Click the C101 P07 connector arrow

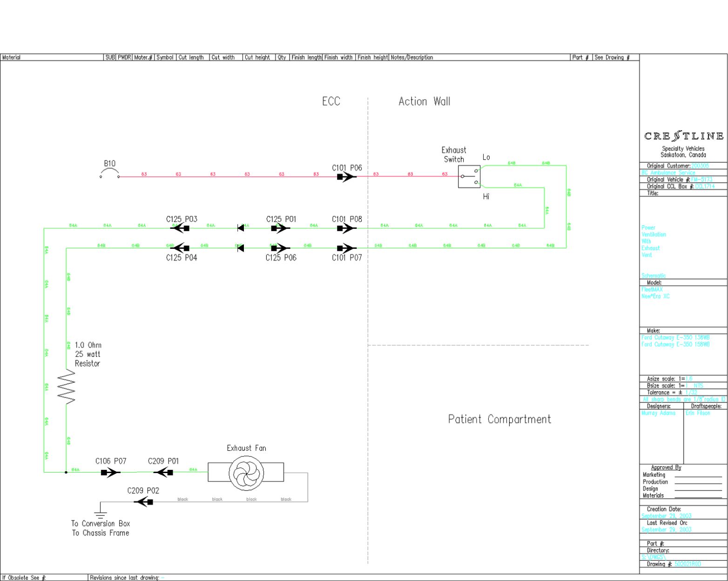(x=346, y=248)
